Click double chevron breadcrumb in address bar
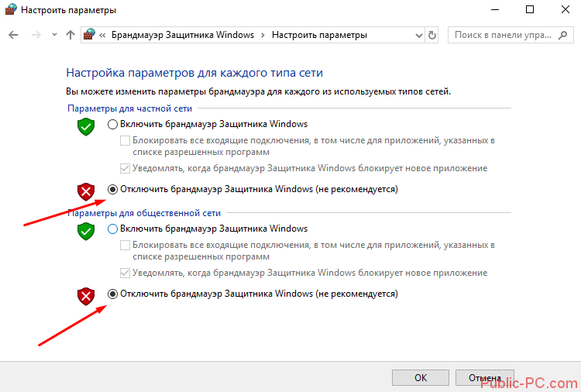The image size is (581, 392). point(102,35)
